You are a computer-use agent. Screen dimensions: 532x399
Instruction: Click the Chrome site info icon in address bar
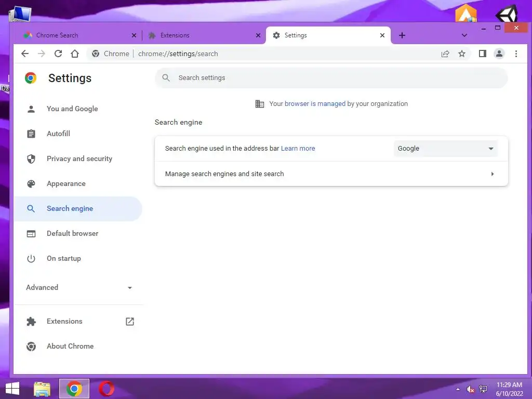point(96,54)
